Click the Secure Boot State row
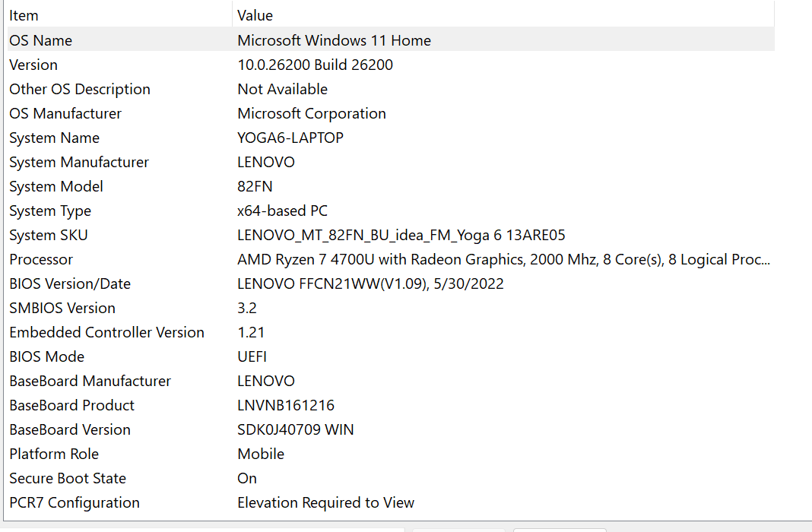 click(68, 478)
